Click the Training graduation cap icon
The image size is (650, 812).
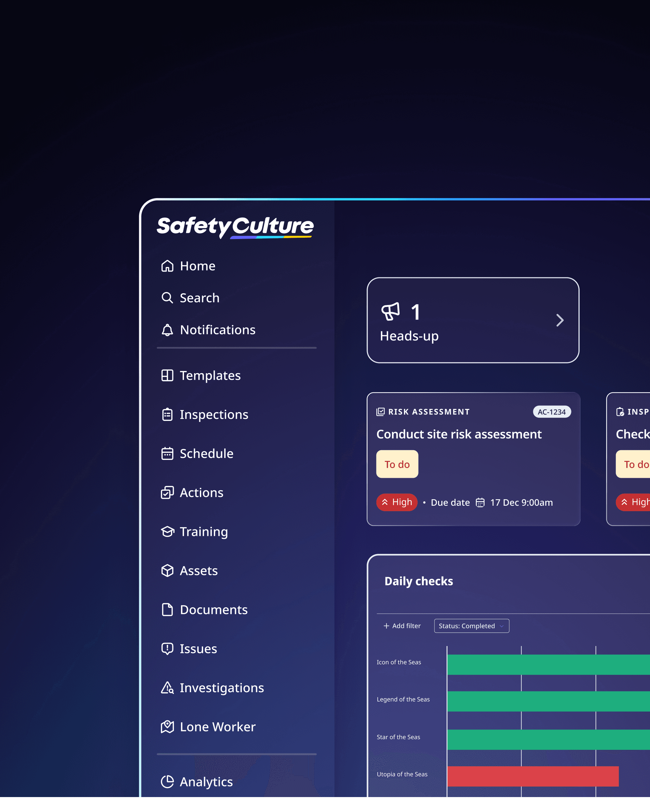pyautogui.click(x=167, y=531)
